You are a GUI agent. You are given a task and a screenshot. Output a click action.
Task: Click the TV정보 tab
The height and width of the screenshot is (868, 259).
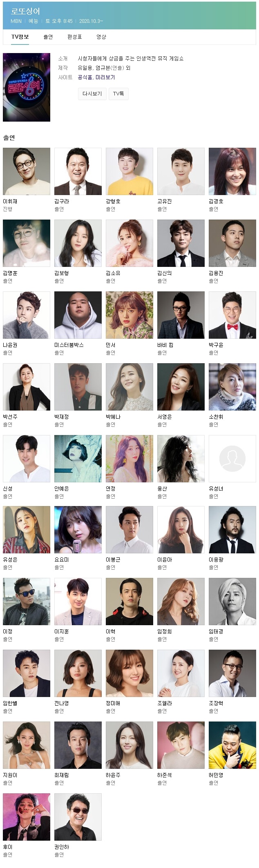point(20,37)
